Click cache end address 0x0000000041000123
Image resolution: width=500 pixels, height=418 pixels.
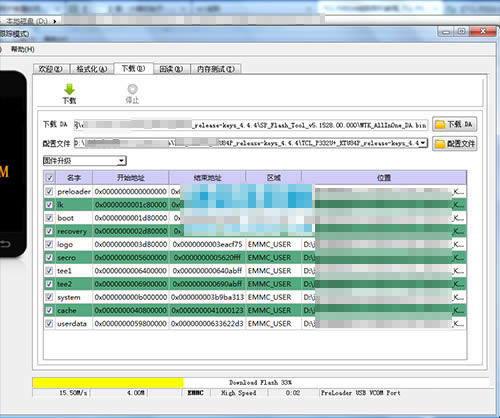207,310
